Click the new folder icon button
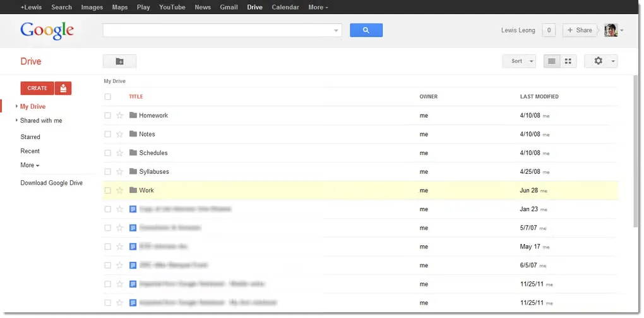Image resolution: width=644 pixels, height=318 pixels. tap(119, 61)
